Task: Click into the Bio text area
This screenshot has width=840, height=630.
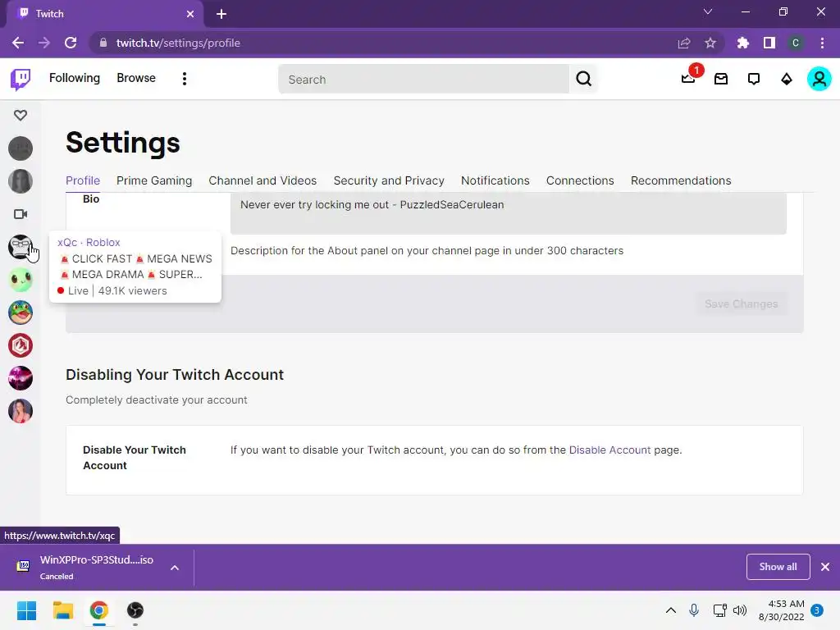Action: 509,212
